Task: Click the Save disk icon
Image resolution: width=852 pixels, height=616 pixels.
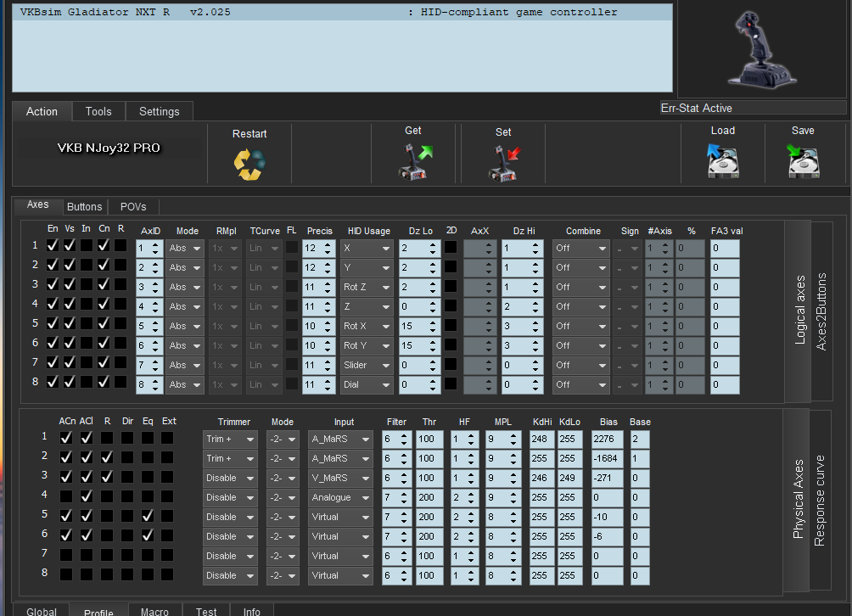Action: [803, 160]
